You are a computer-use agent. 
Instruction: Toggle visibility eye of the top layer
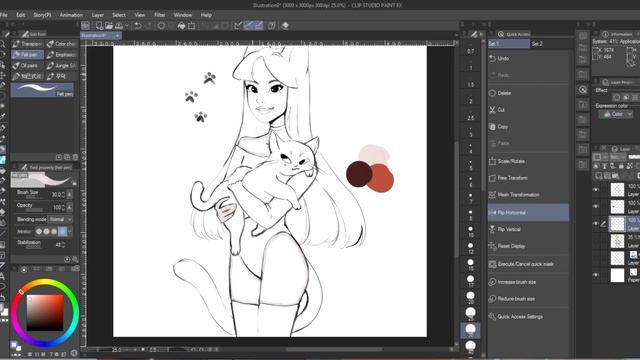pos(596,189)
